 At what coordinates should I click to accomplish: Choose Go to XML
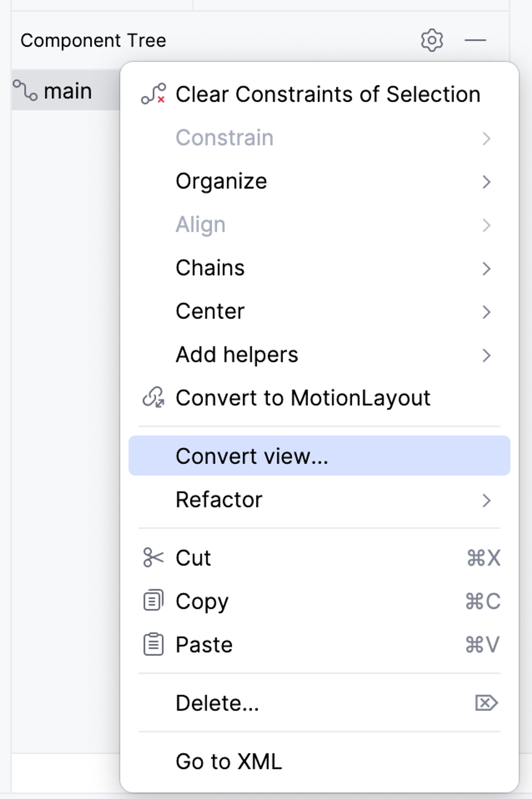click(229, 761)
